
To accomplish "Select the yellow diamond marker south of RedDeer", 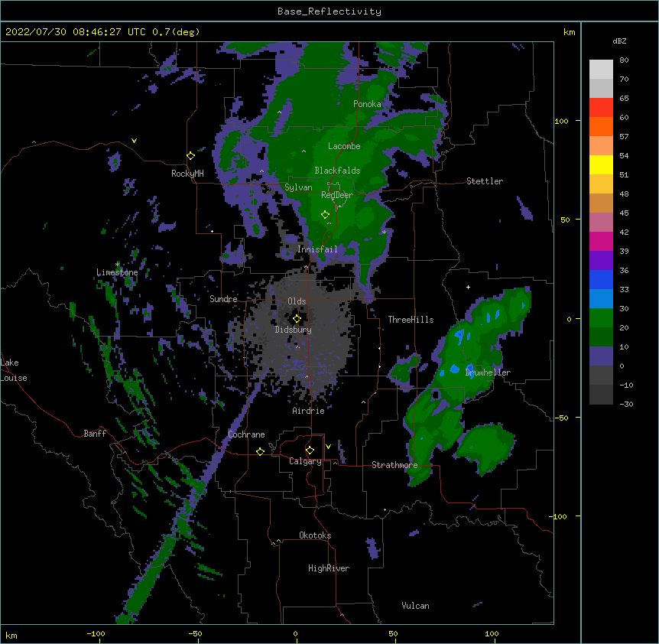I will tap(325, 215).
